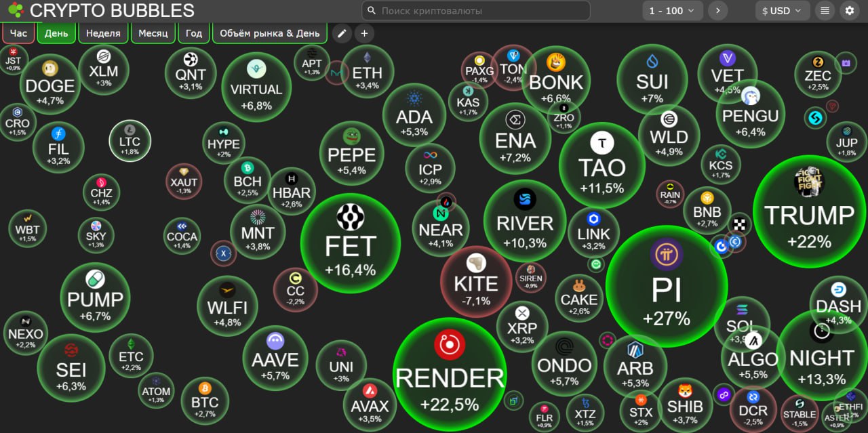
Task: Expand the 1 - 100 range dropdown
Action: [x=672, y=11]
